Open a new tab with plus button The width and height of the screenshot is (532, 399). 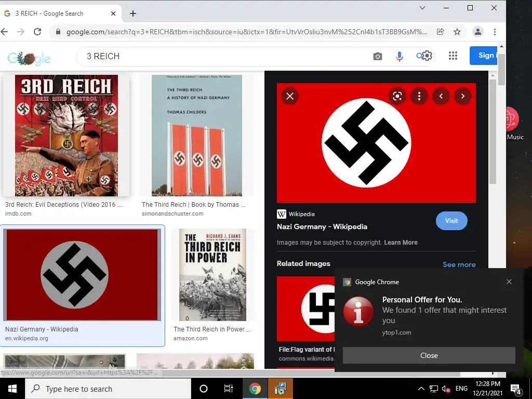133,14
